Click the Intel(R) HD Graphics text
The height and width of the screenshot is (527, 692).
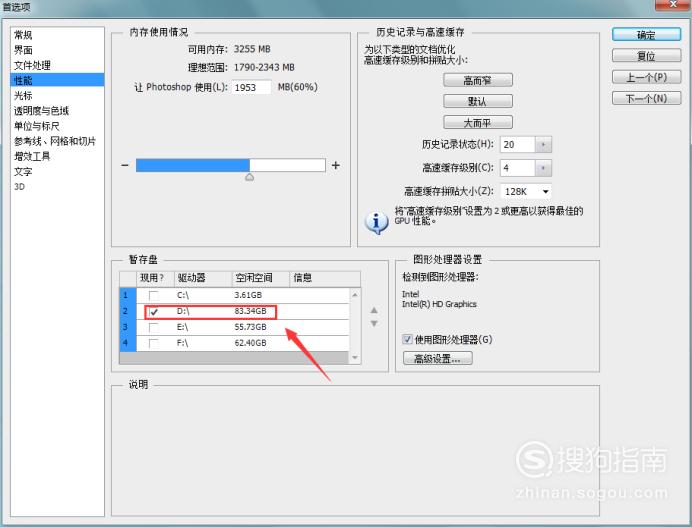[439, 304]
